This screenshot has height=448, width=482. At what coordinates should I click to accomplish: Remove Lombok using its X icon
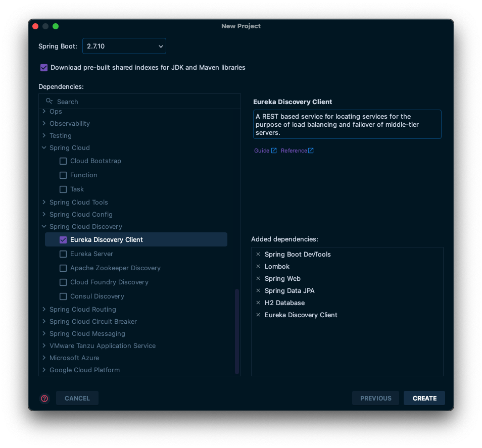point(258,266)
